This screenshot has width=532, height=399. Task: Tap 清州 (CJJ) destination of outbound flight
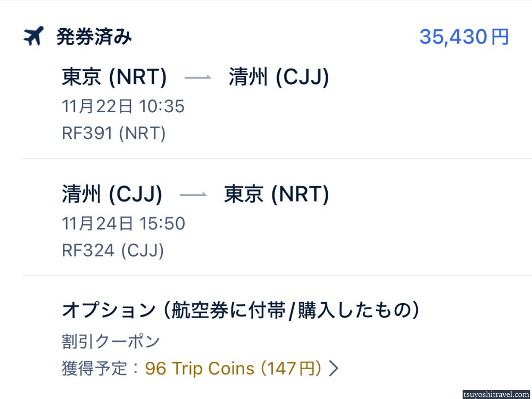tap(279, 78)
